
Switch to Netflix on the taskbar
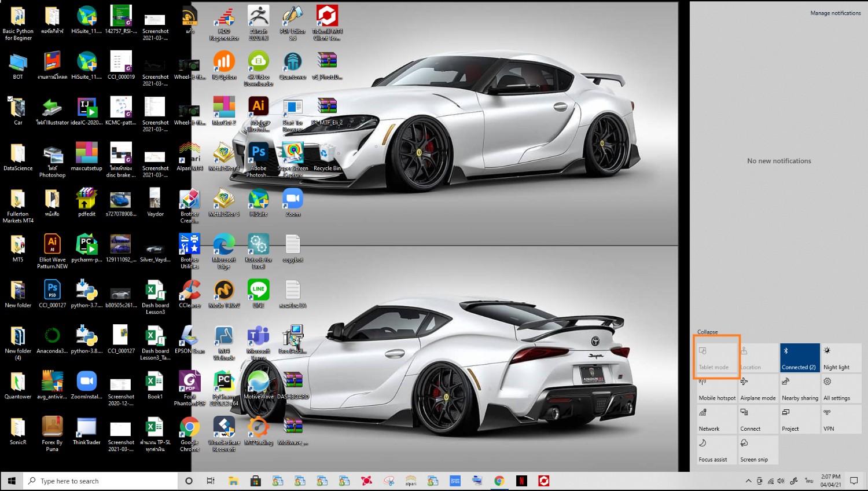521,481
